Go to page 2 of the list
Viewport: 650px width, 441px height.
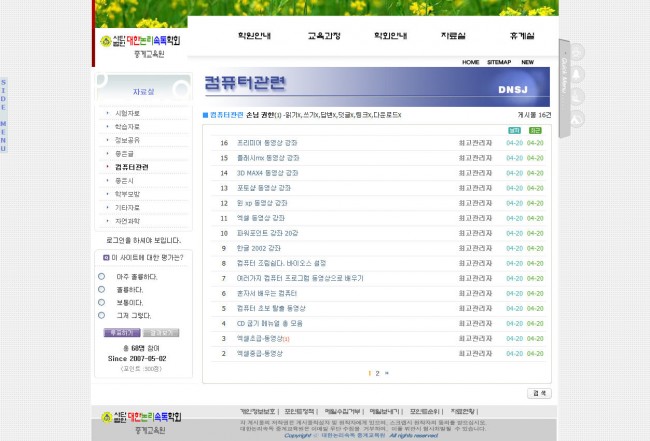click(378, 373)
